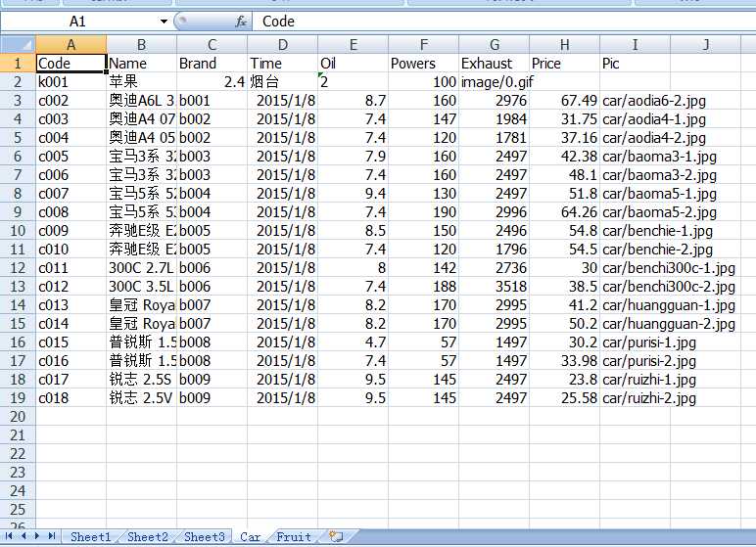This screenshot has height=547, width=756.
Task: Select the Name header cell
Action: 141,64
